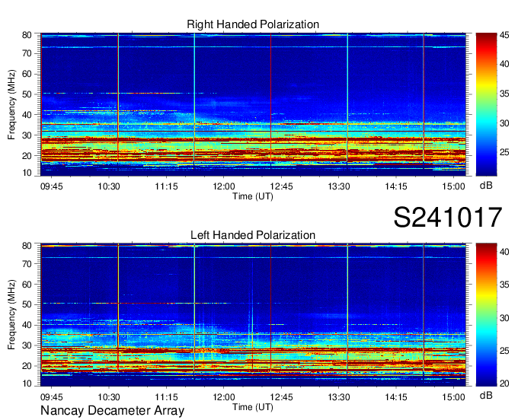Click the 70 tick on upper frequency axis
Viewport: 518px width, 420px height.
click(x=27, y=53)
